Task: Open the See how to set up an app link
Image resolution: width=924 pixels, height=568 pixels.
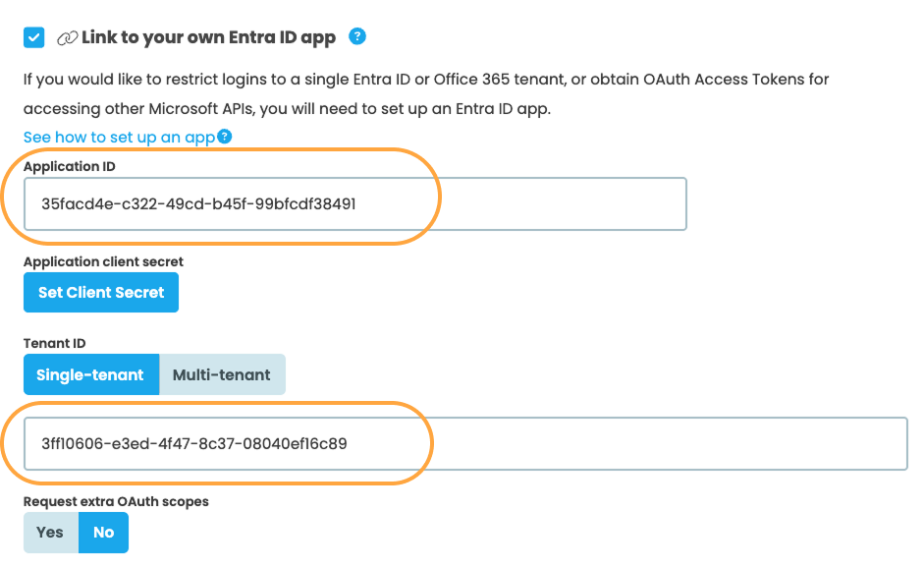Action: (118, 137)
